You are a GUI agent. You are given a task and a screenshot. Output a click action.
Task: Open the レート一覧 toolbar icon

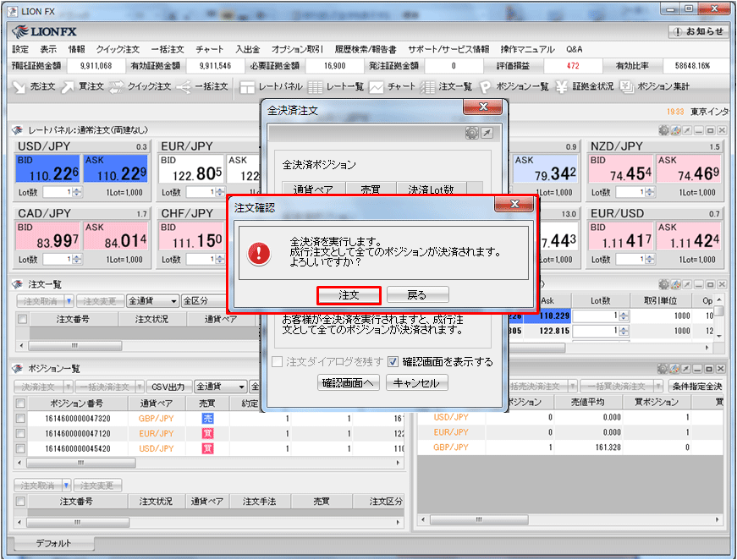point(315,87)
